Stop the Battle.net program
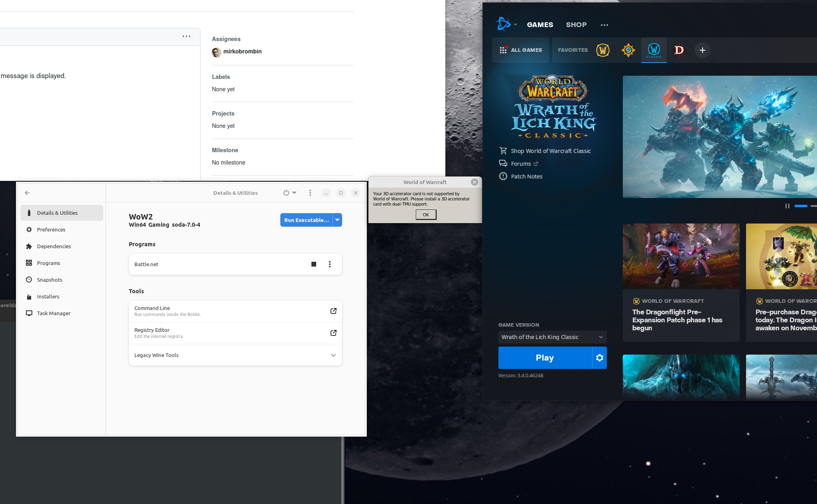Screen dimensions: 817x504 (x=314, y=264)
